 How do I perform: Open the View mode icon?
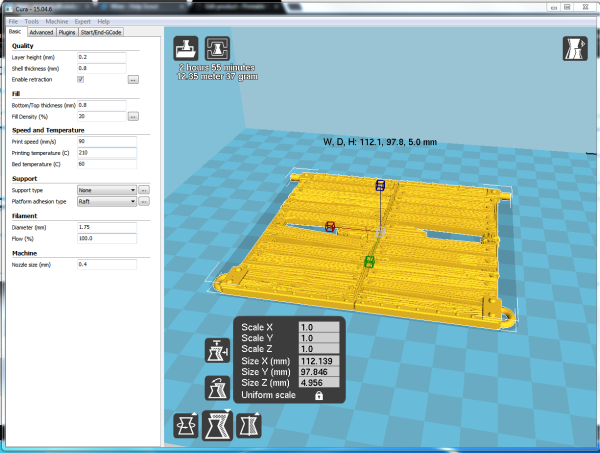coord(575,48)
